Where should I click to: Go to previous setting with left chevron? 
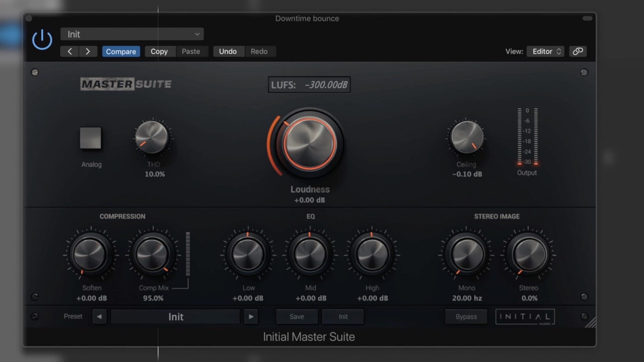69,51
